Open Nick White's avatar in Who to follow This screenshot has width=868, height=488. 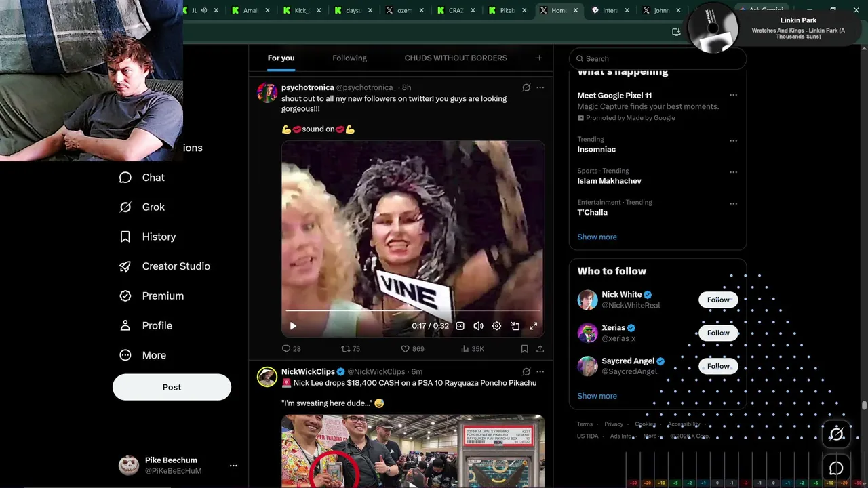point(587,300)
